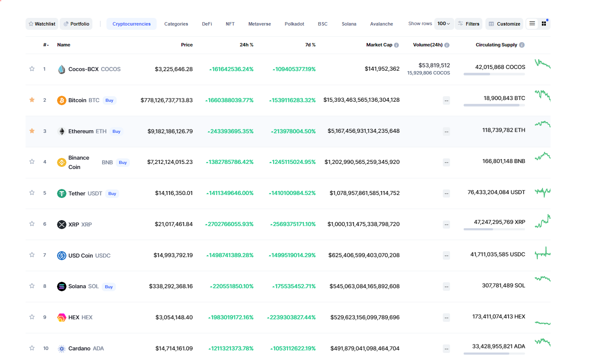Add Solana to watchlist star
Viewport: 608px width, 364px height.
(x=32, y=286)
